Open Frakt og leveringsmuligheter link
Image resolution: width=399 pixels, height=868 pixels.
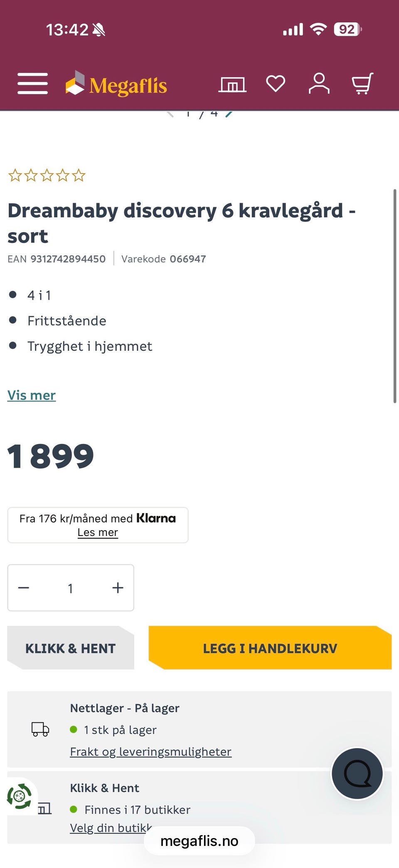(150, 751)
